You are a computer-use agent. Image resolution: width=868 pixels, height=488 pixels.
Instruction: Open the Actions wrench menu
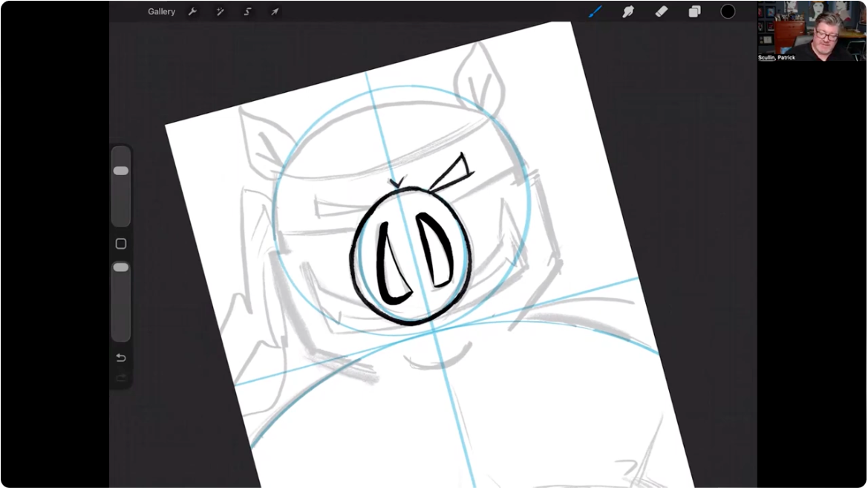point(192,12)
